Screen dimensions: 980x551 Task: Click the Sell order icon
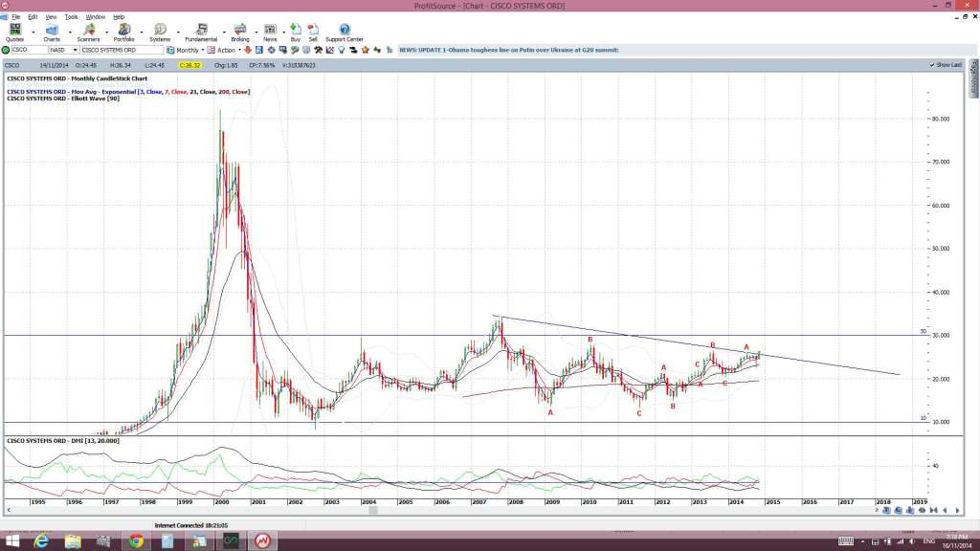click(x=313, y=30)
